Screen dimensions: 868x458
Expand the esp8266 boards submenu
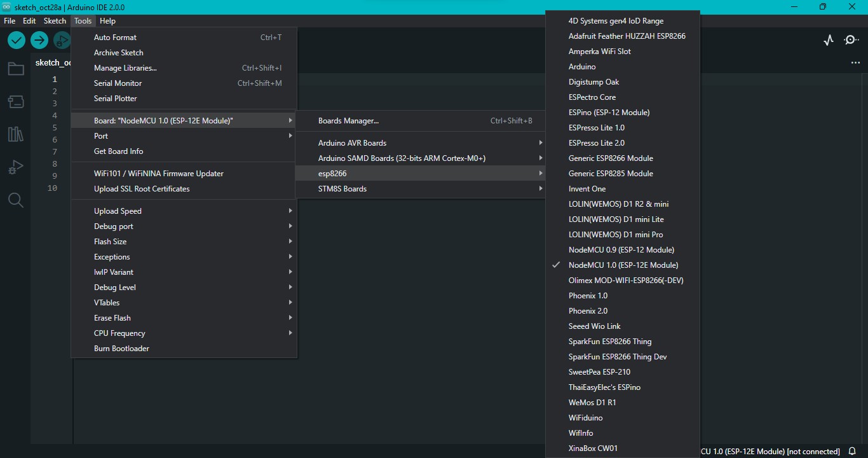[421, 174]
